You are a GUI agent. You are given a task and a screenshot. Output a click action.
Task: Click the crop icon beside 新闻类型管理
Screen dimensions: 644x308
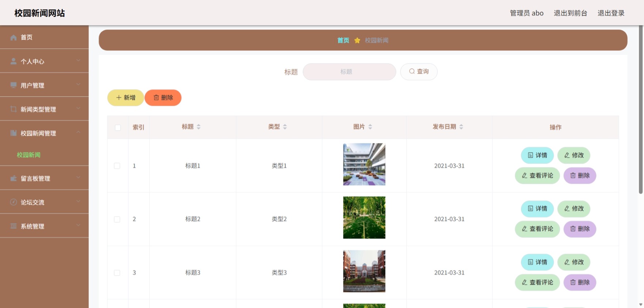(x=14, y=109)
